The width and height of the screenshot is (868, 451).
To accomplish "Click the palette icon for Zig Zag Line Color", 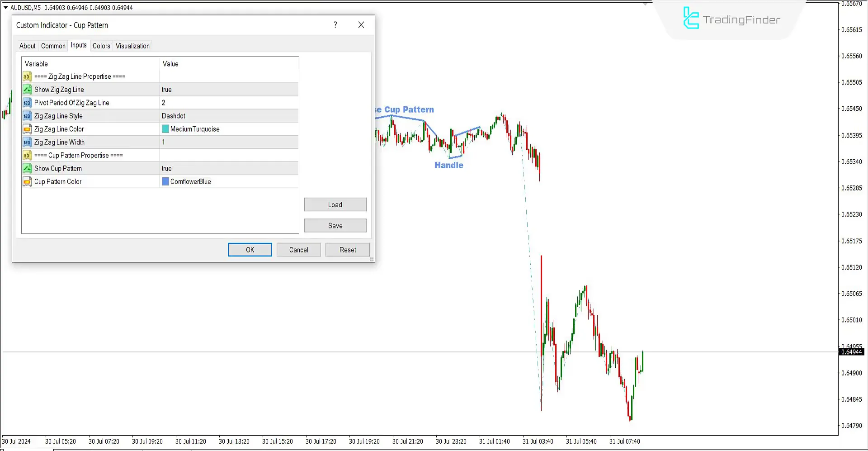I will point(27,128).
